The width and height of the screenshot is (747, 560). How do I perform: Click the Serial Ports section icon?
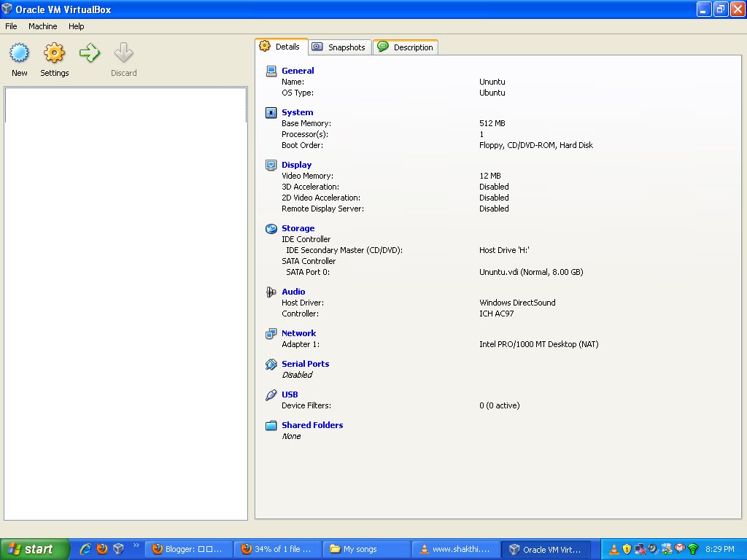point(271,365)
